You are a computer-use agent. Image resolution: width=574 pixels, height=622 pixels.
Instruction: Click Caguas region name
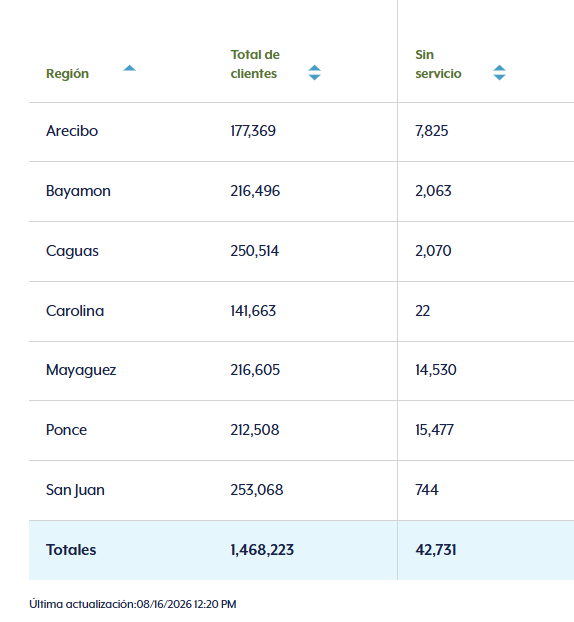click(x=72, y=251)
